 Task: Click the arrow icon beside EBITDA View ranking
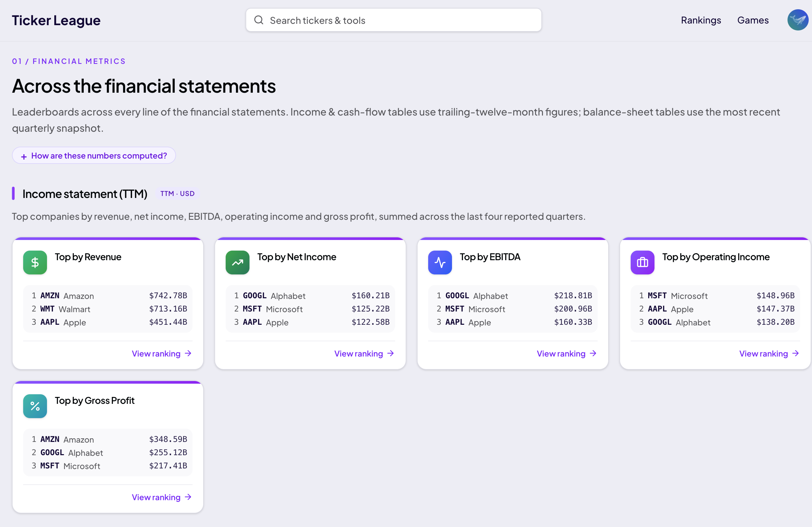click(593, 353)
